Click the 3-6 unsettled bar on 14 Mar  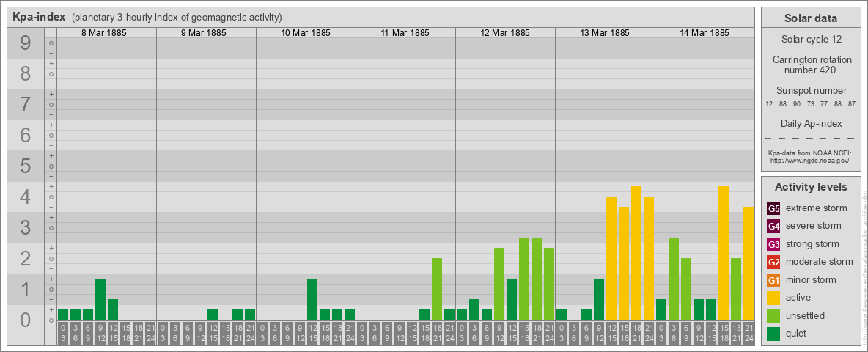pyautogui.click(x=674, y=279)
